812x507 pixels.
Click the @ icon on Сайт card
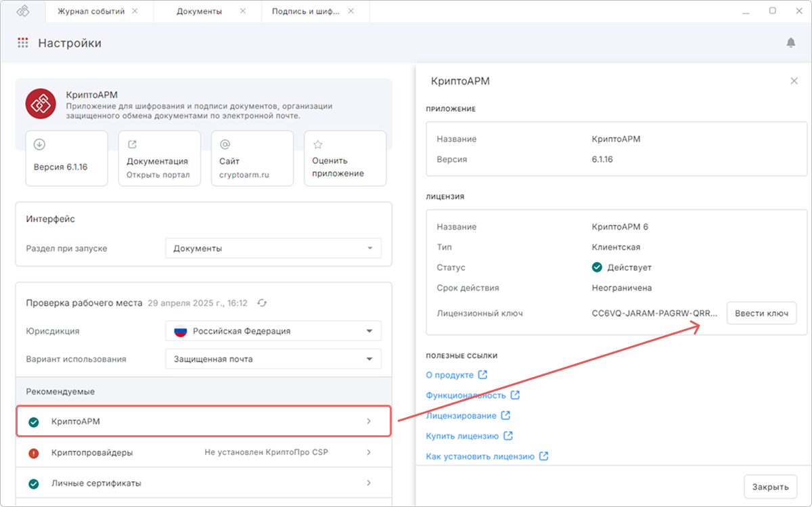(x=225, y=144)
